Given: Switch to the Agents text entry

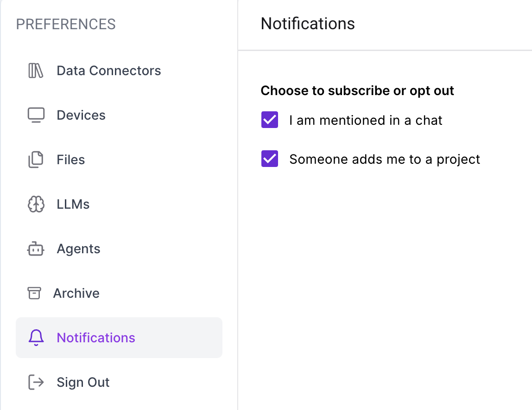Looking at the screenshot, I should [x=78, y=249].
